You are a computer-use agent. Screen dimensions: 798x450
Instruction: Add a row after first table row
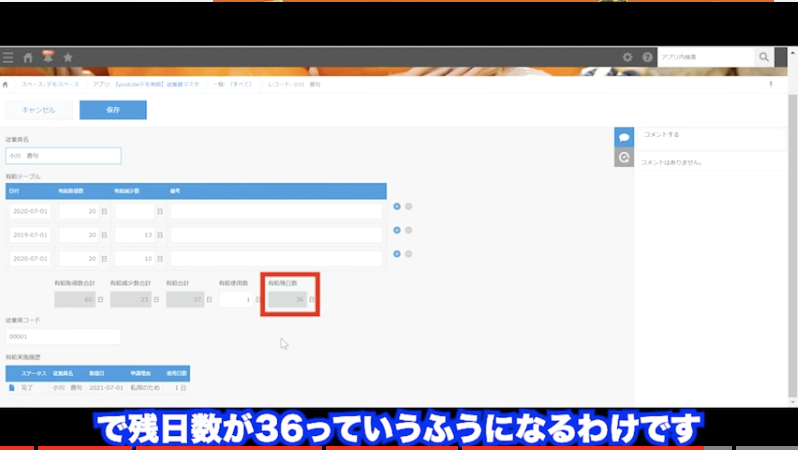click(x=397, y=207)
